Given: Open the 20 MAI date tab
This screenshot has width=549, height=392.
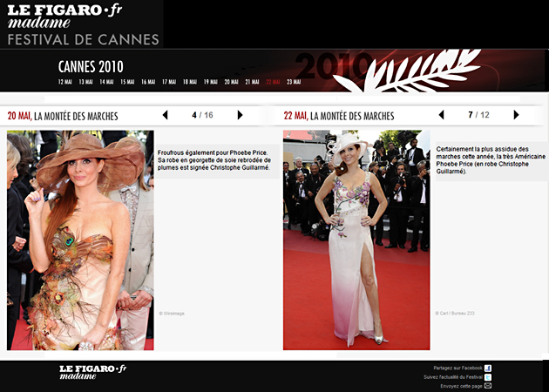Looking at the screenshot, I should pyautogui.click(x=231, y=82).
